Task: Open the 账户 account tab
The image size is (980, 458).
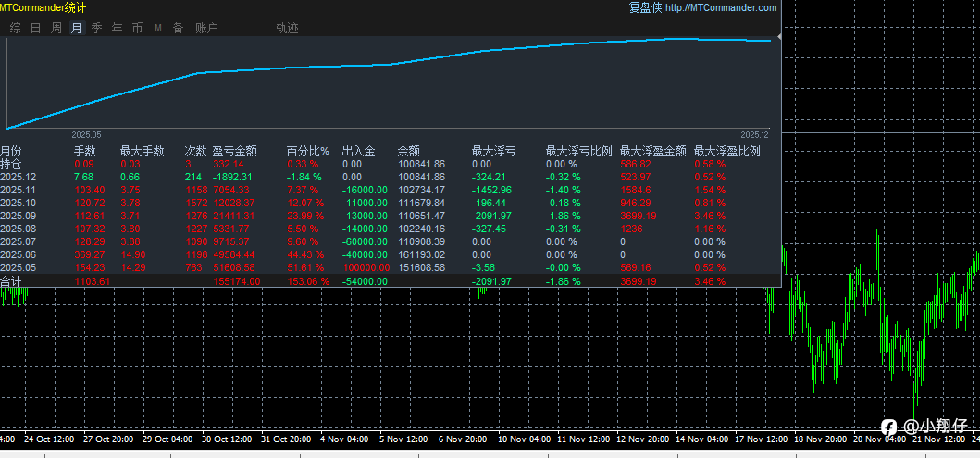Action: tap(207, 28)
